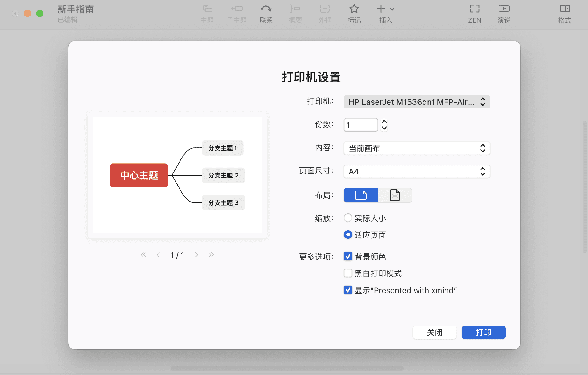Image resolution: width=588 pixels, height=375 pixels.
Task: Click 打印 to print the document
Action: coord(483,332)
